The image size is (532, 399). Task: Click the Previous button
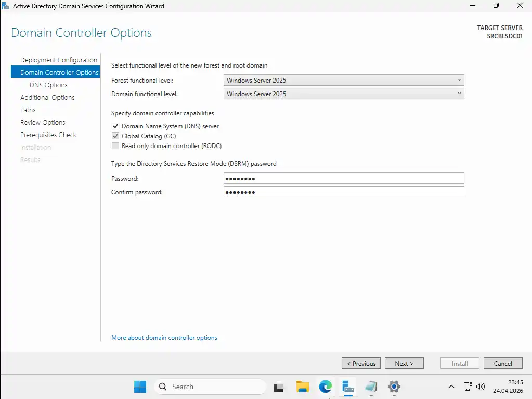tap(361, 363)
